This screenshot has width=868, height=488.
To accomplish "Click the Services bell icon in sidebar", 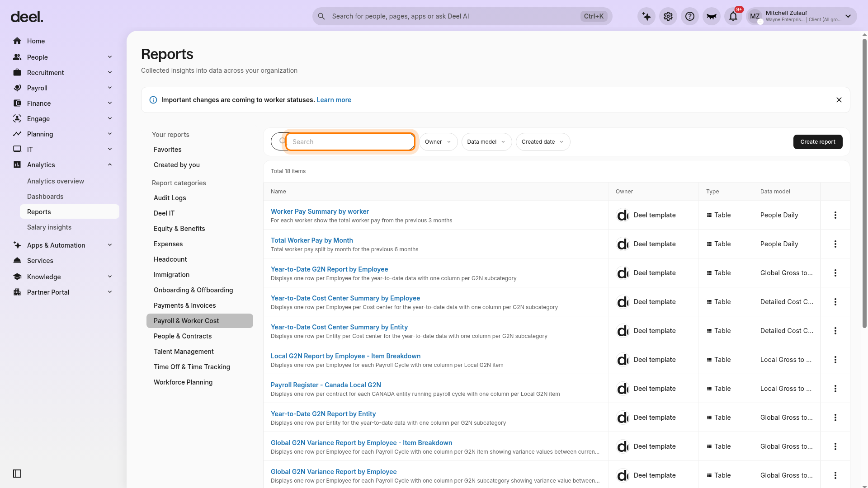I will point(17,261).
